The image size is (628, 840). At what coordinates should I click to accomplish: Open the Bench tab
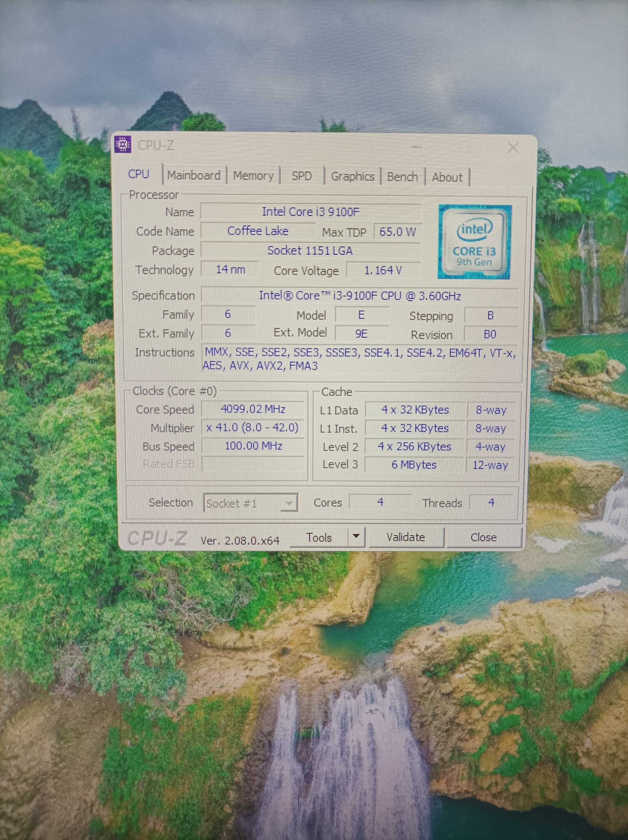click(403, 177)
